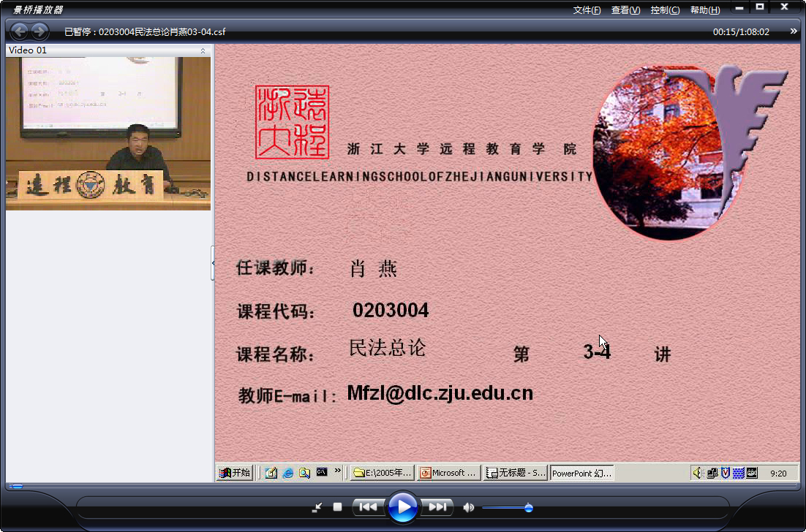The width and height of the screenshot is (806, 532).
Task: Click the notepad-style quick launch icon
Action: (271, 473)
